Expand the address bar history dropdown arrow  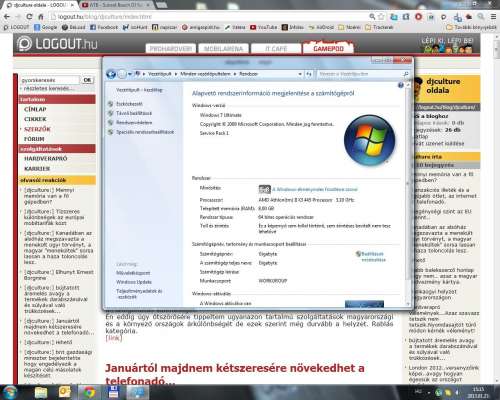click(x=300, y=74)
